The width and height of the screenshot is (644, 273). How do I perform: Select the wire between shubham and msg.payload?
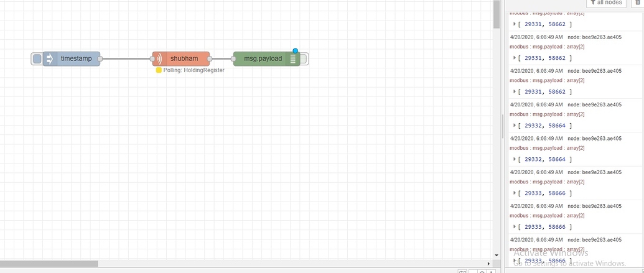[222, 58]
